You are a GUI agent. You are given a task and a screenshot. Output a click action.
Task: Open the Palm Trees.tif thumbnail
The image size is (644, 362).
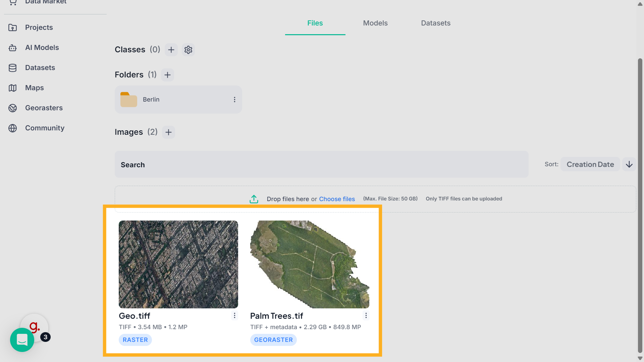click(310, 264)
